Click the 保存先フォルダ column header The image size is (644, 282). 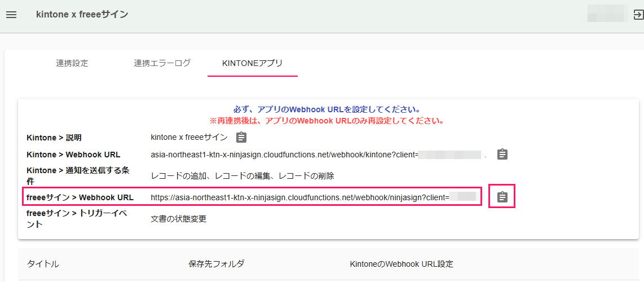[x=217, y=264]
